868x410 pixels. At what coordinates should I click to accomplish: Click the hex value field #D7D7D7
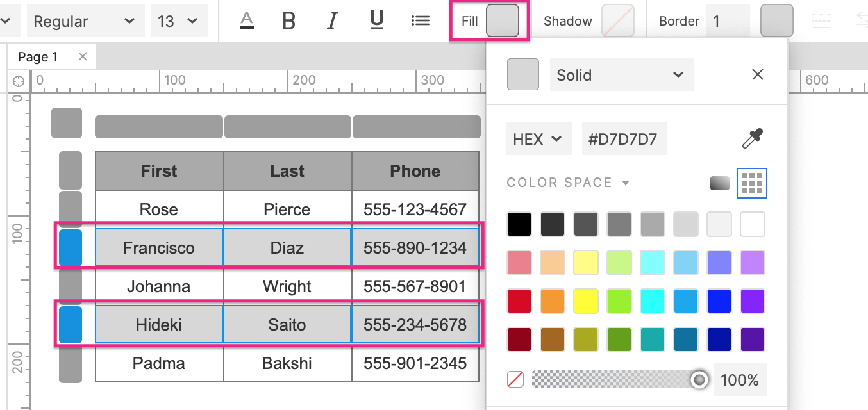624,139
